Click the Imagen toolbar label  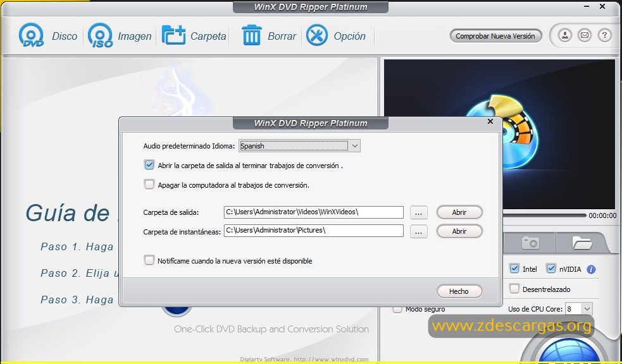coord(135,37)
